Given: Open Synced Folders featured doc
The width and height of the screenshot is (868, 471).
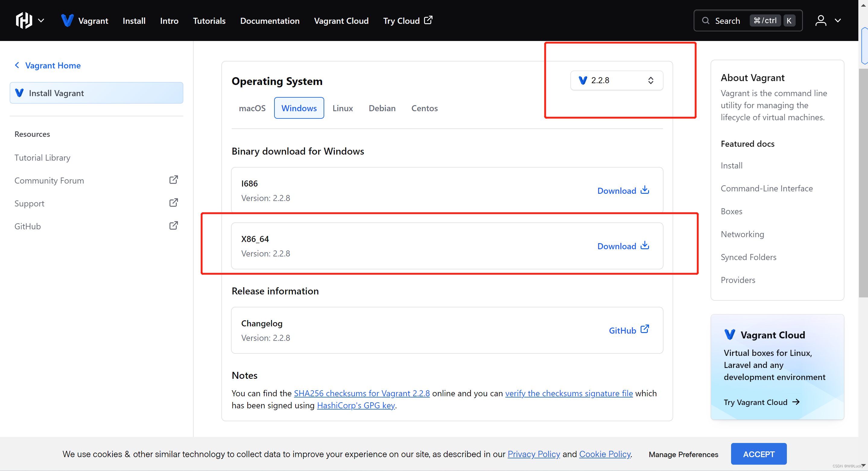Looking at the screenshot, I should (748, 257).
